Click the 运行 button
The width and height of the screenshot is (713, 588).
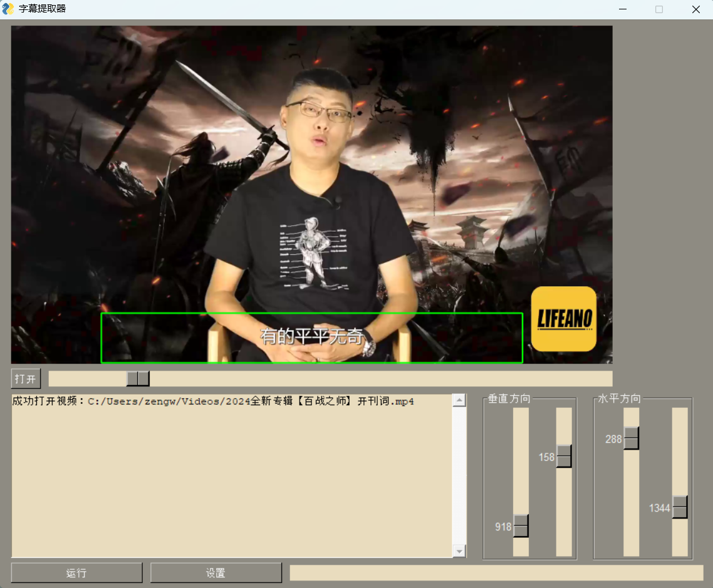(76, 573)
